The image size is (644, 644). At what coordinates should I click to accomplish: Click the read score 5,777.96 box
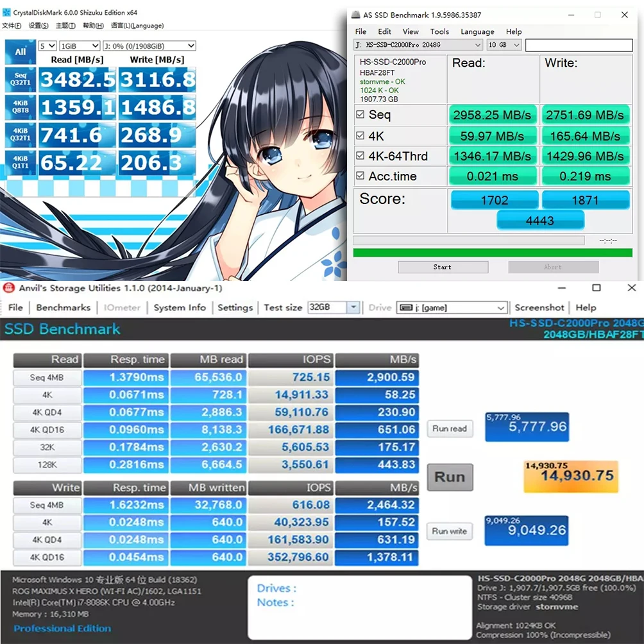(x=527, y=427)
